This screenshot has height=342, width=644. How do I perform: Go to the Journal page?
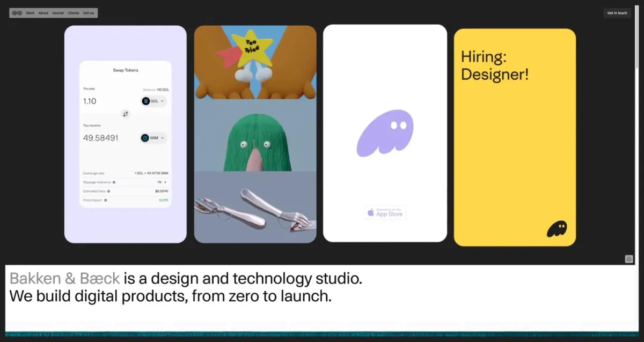click(58, 13)
